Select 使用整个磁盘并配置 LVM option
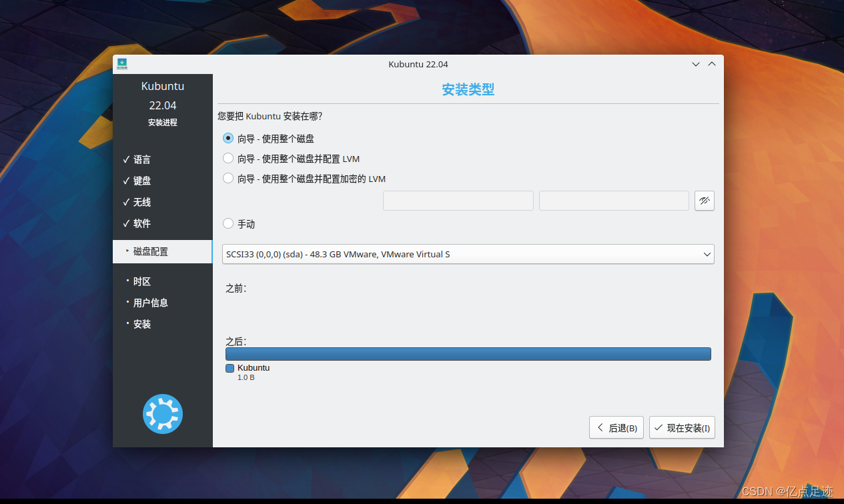Viewport: 844px width, 504px height. (228, 159)
